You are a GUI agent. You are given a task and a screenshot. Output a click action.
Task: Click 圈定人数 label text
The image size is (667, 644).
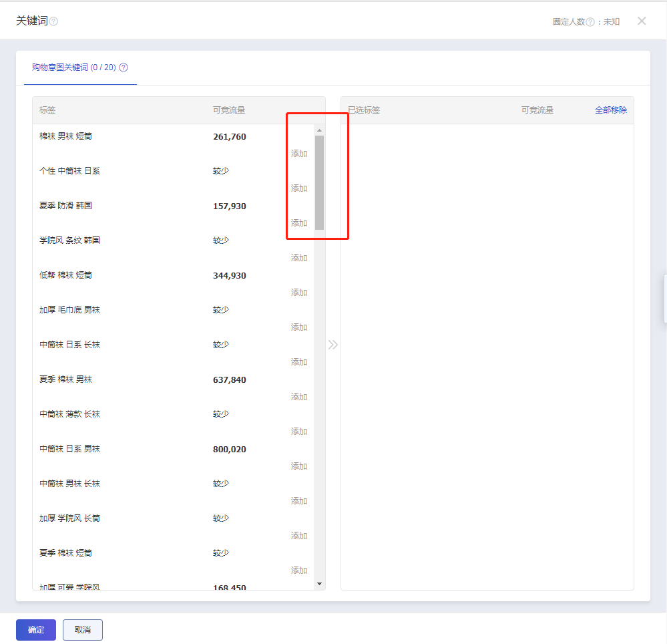(x=569, y=21)
